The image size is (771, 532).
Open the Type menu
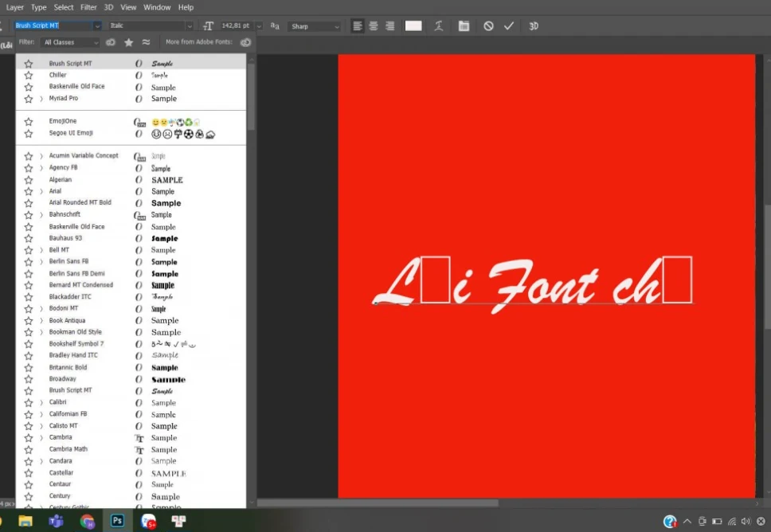point(38,7)
